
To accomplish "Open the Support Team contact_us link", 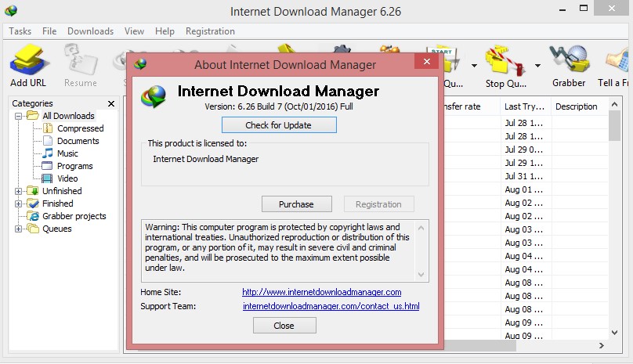I will [331, 306].
